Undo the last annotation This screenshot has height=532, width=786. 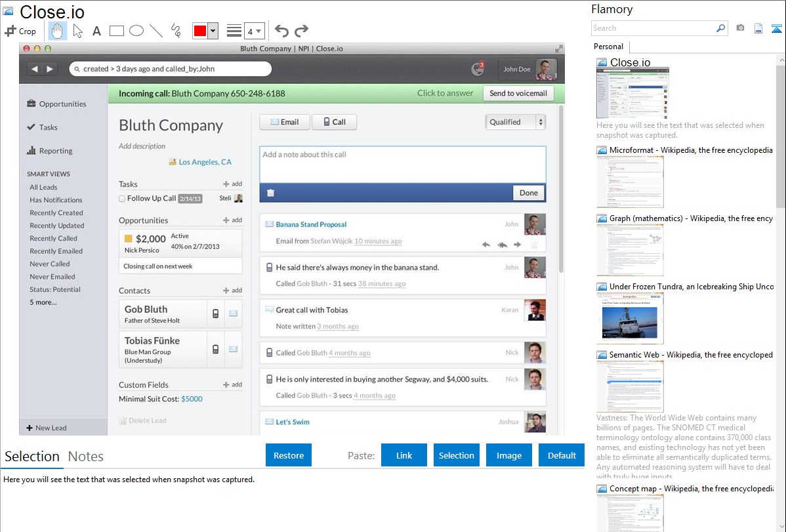(281, 31)
